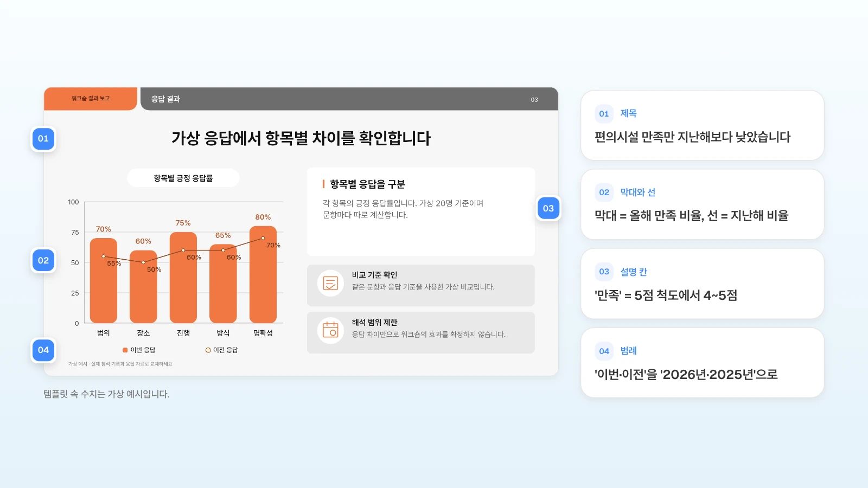Viewport: 868px width, 488px height.
Task: Click the axis category label 명확성
Action: pyautogui.click(x=263, y=333)
